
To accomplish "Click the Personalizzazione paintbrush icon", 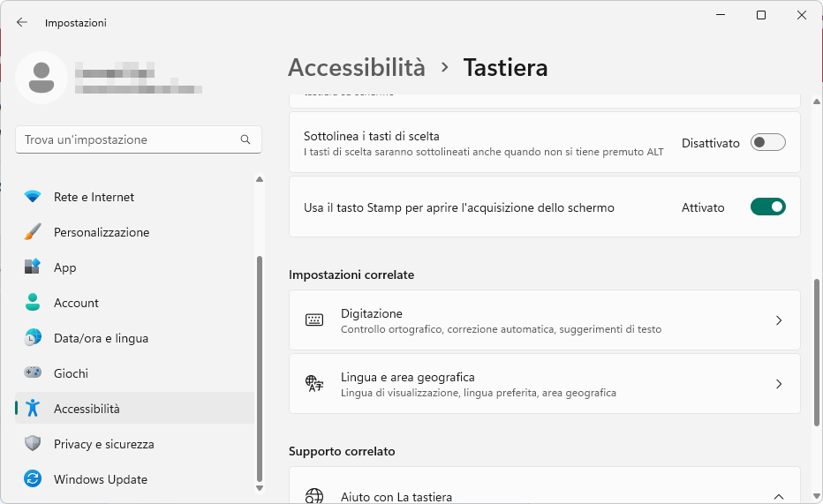I will click(33, 232).
